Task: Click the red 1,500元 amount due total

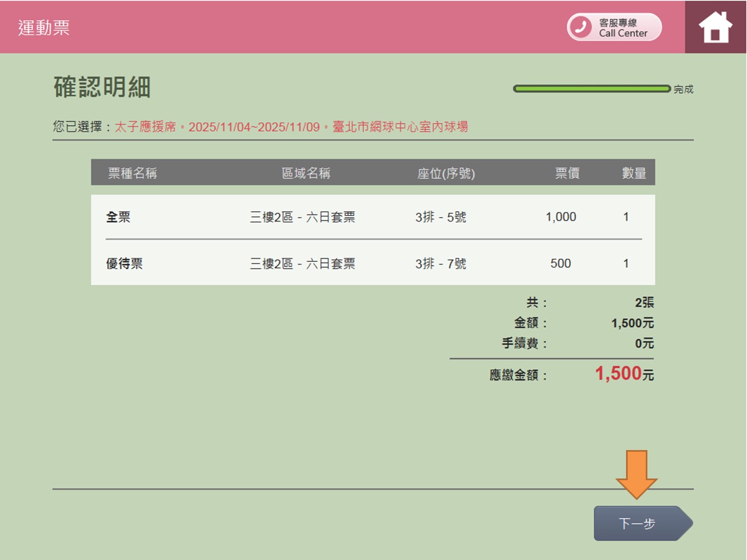Action: click(x=624, y=374)
